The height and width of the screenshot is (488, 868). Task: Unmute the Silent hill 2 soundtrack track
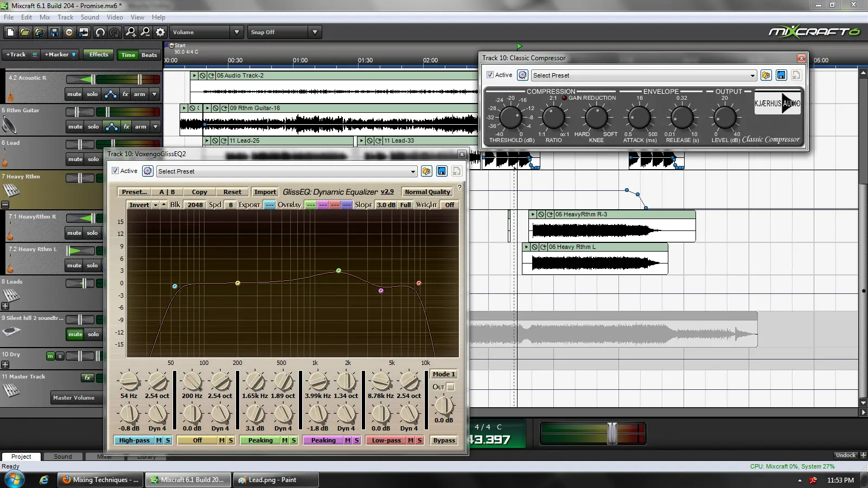pos(75,334)
